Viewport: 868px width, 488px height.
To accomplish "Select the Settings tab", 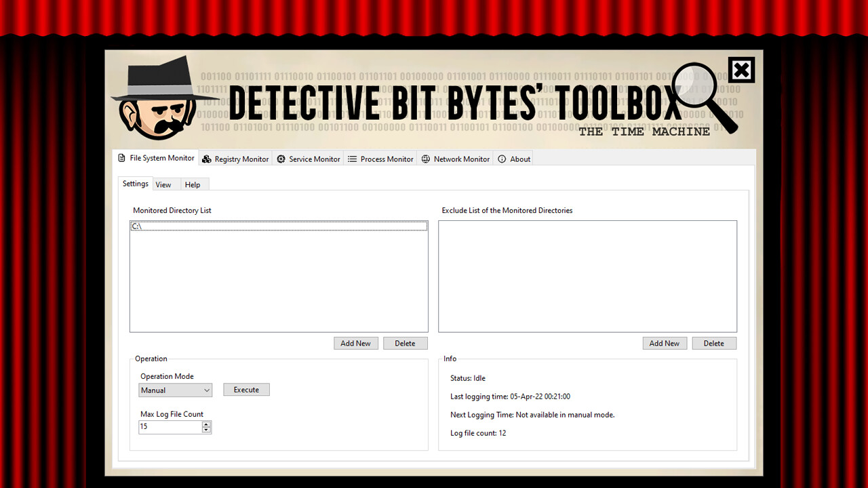I will pos(135,183).
